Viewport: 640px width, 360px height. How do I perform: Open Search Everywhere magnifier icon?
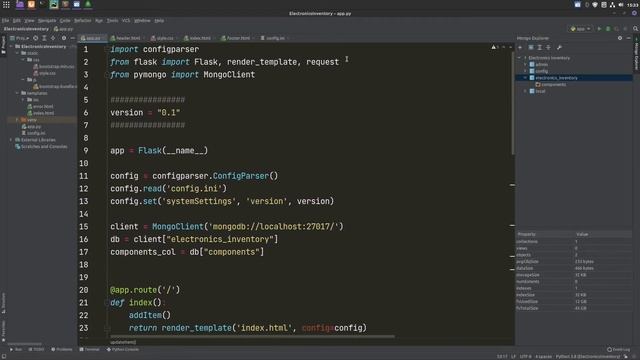635,29
